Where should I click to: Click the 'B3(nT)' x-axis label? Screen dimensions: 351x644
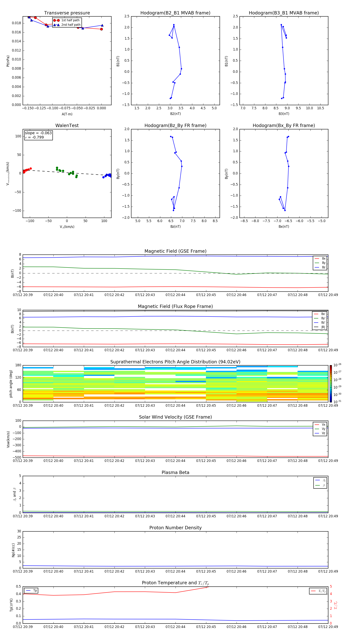point(284,114)
